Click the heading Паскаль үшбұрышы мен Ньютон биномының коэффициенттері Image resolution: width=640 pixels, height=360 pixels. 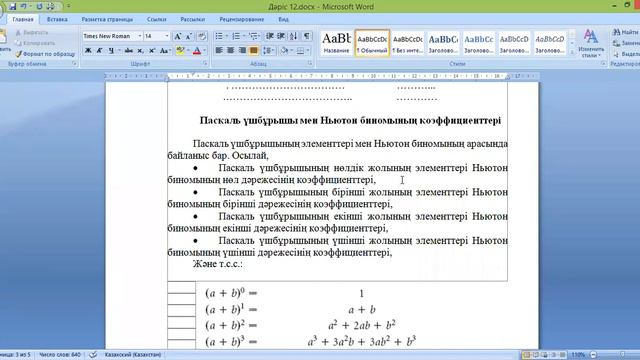pyautogui.click(x=350, y=120)
